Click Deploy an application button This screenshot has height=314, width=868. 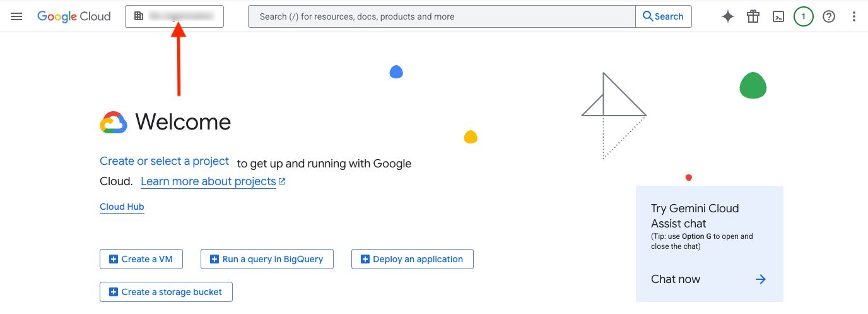pyautogui.click(x=412, y=259)
